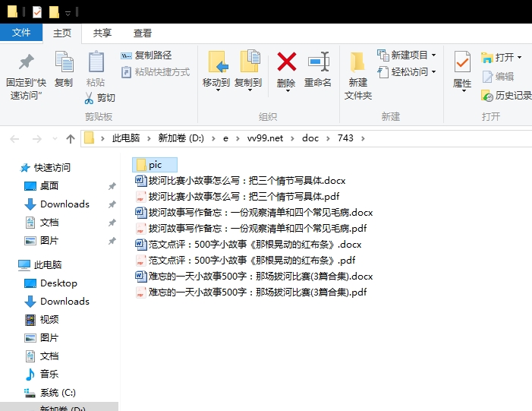
Task: Click 此电脑 in address bar
Action: point(126,138)
